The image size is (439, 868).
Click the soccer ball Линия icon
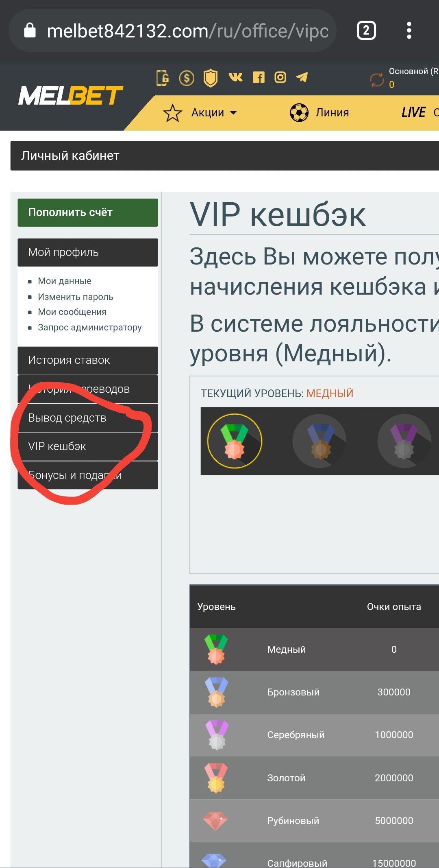pyautogui.click(x=299, y=113)
